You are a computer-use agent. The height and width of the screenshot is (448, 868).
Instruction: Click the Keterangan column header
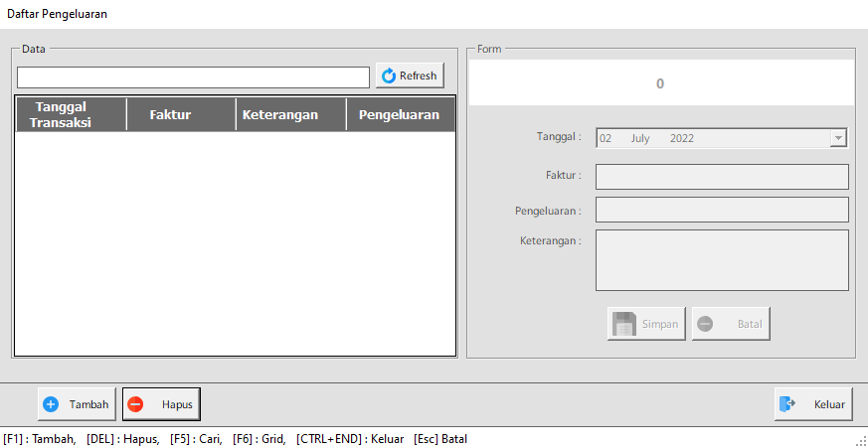tap(291, 114)
